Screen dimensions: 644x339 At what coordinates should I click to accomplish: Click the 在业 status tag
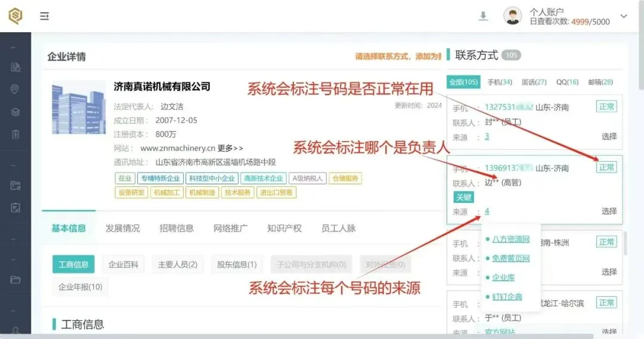125,178
